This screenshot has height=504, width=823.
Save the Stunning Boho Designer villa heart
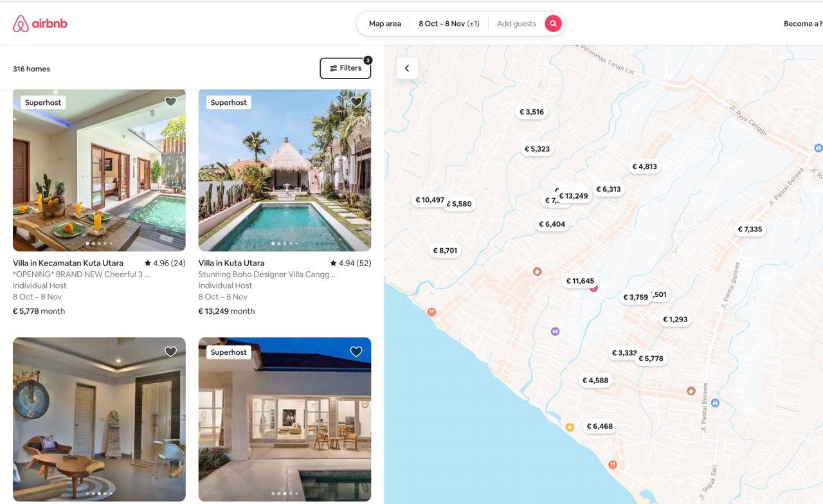356,102
